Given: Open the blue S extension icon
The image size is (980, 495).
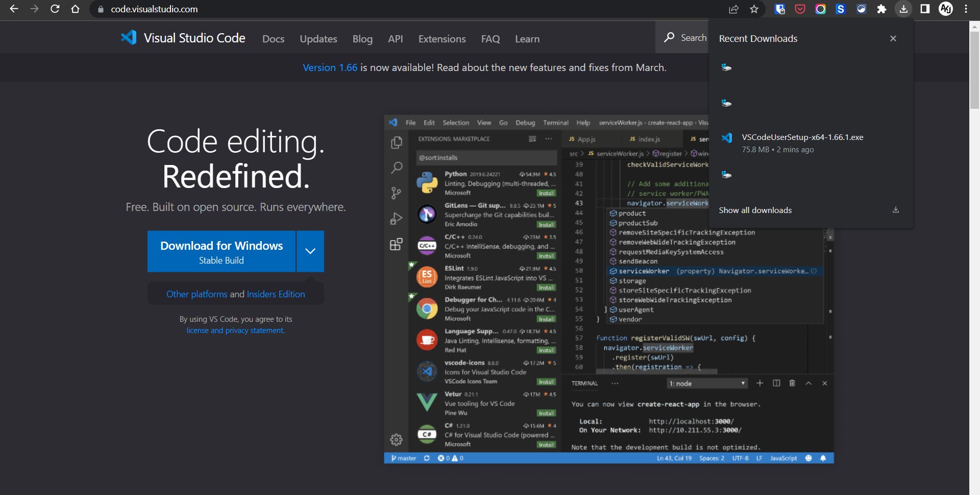Looking at the screenshot, I should point(841,9).
